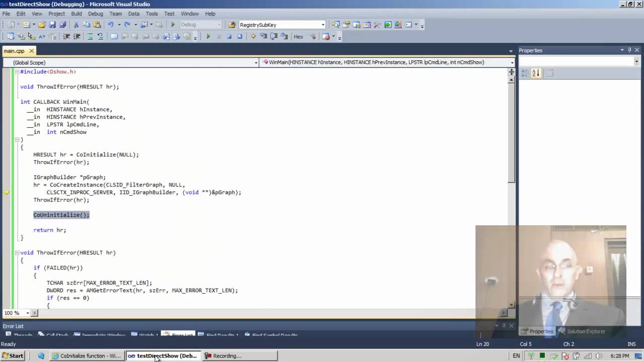Click the Step Over icon
644x362 pixels.
tap(274, 36)
